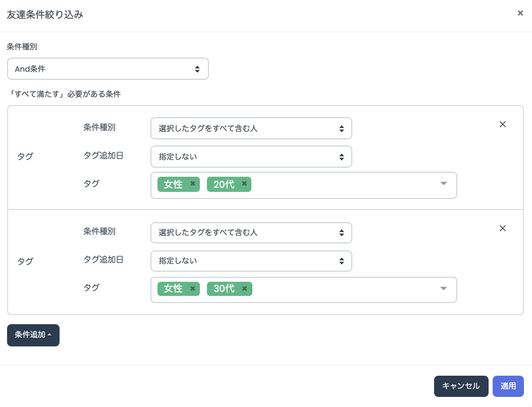The height and width of the screenshot is (407, 532).
Task: Remove 女性 tag from the 30代 row
Action: coord(193,288)
